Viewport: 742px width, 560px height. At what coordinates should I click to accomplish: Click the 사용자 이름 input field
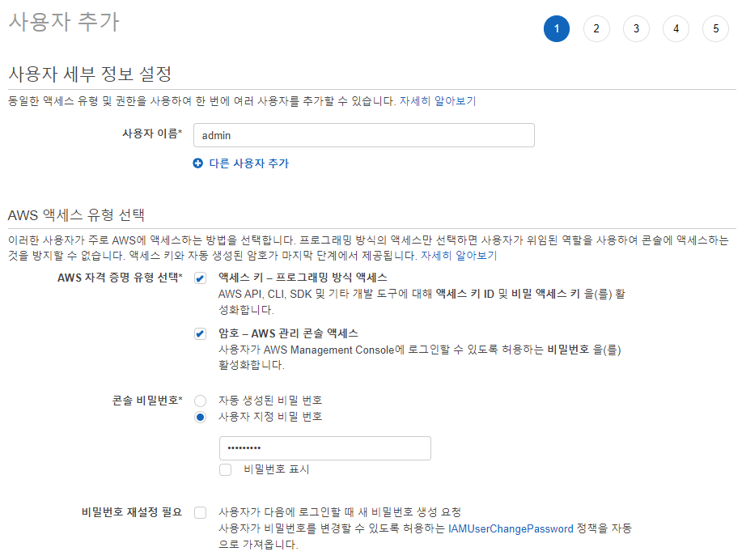point(364,135)
